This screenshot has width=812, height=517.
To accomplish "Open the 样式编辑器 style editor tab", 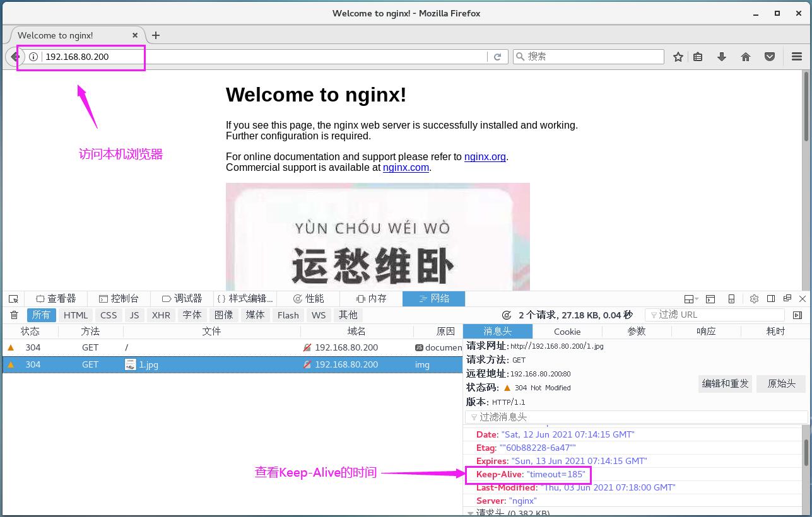I will coord(245,299).
